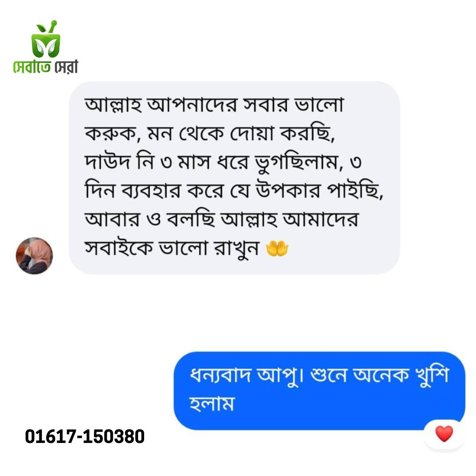Click the praying hands emoji
This screenshot has height=476, width=476.
[x=277, y=248]
